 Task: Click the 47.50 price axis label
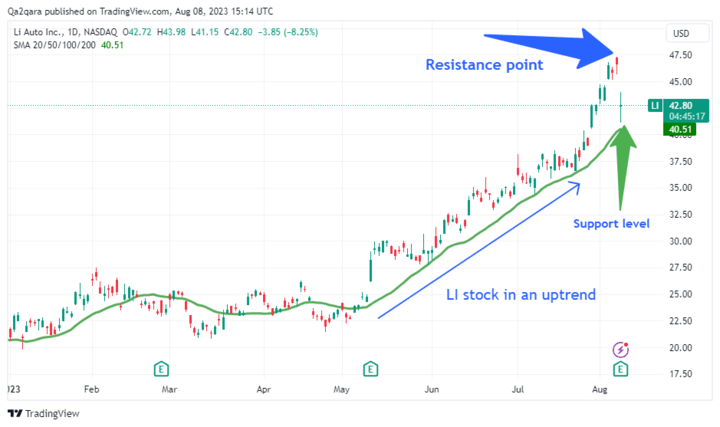(681, 55)
